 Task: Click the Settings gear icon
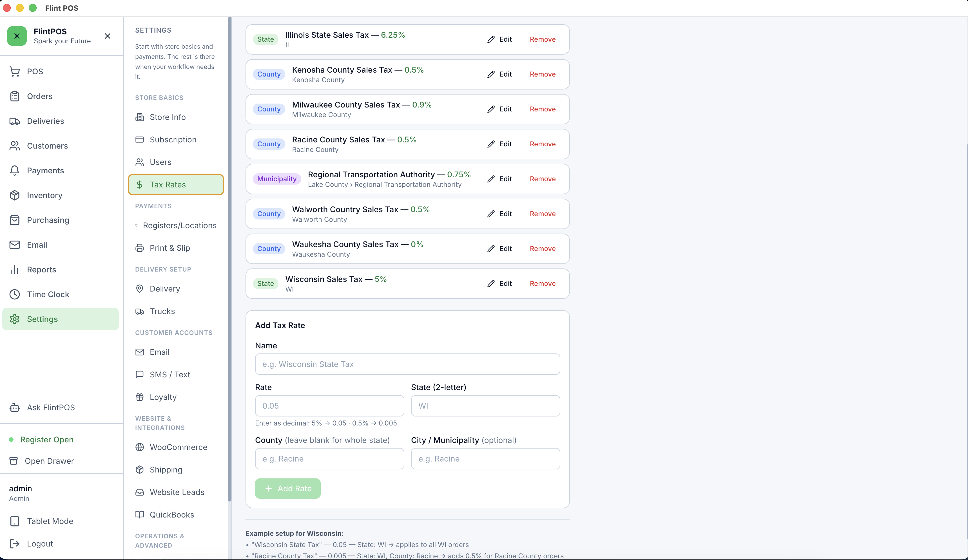tap(15, 319)
